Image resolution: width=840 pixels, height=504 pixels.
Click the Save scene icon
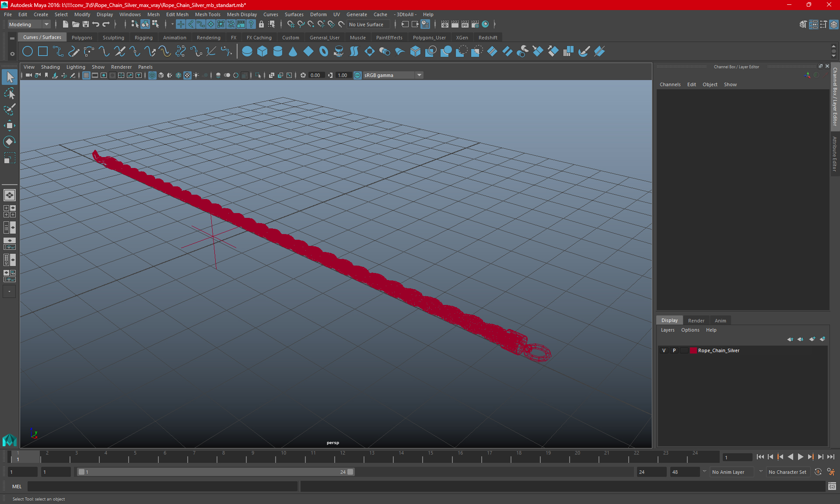click(86, 24)
